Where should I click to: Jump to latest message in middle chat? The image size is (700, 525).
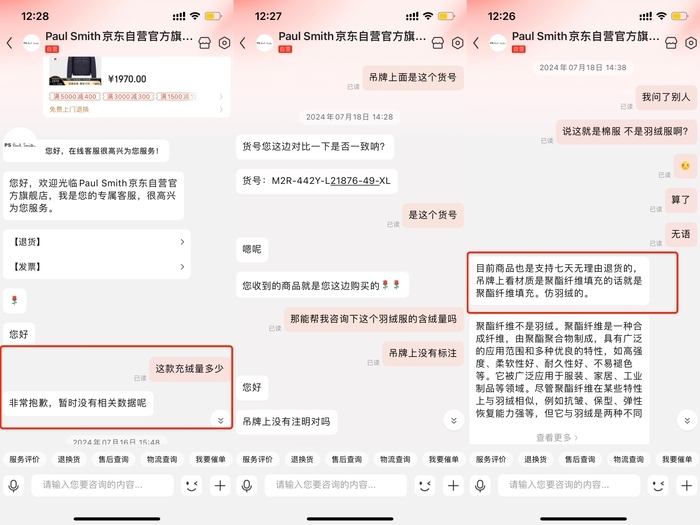tap(454, 420)
